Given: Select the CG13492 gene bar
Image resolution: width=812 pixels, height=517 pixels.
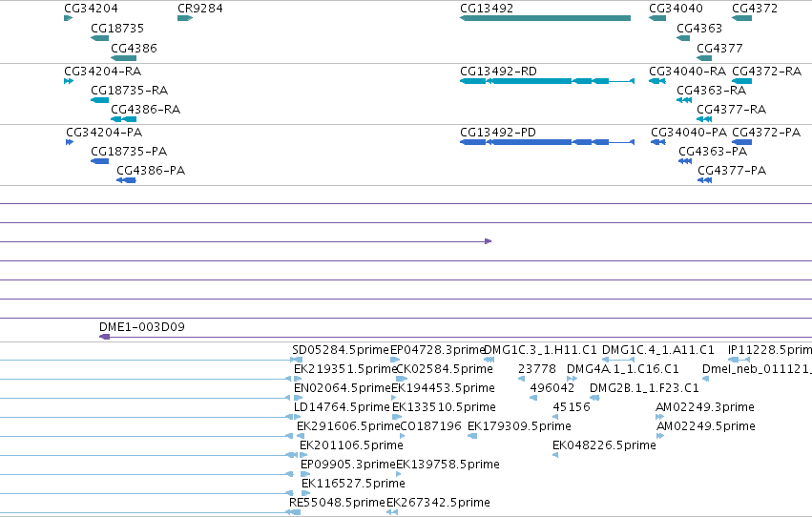Looking at the screenshot, I should point(545,18).
